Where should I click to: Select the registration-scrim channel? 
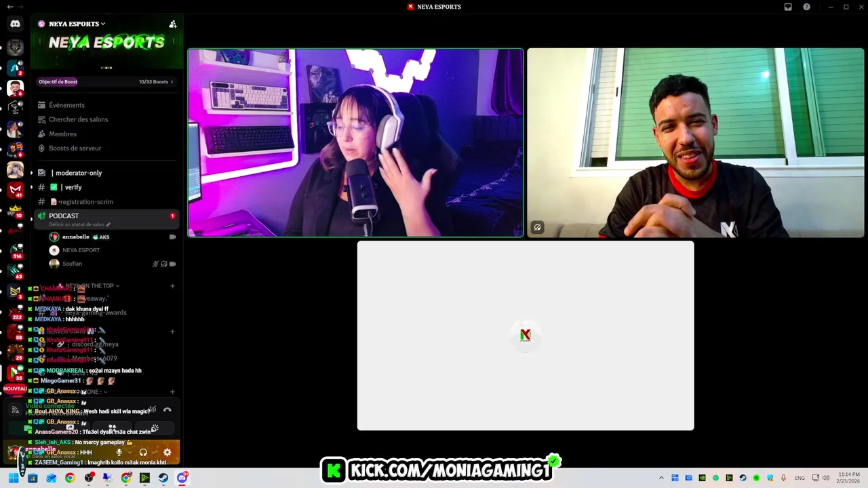[x=106, y=202]
